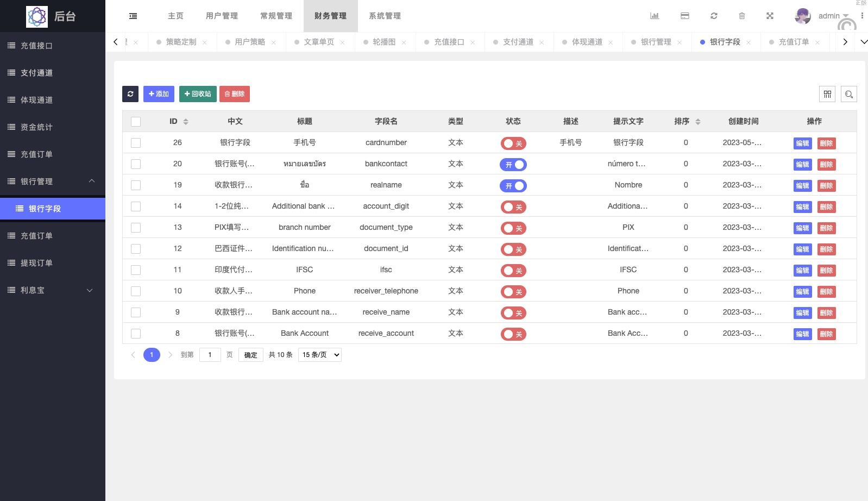868x501 pixels.
Task: Switch to the 系统管理 top menu
Action: pyautogui.click(x=385, y=16)
